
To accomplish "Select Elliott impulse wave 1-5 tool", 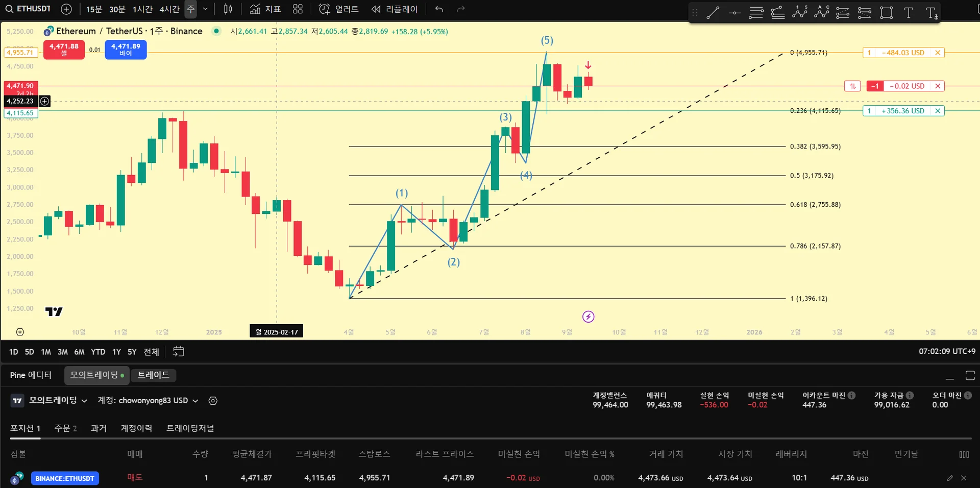I will [x=799, y=13].
